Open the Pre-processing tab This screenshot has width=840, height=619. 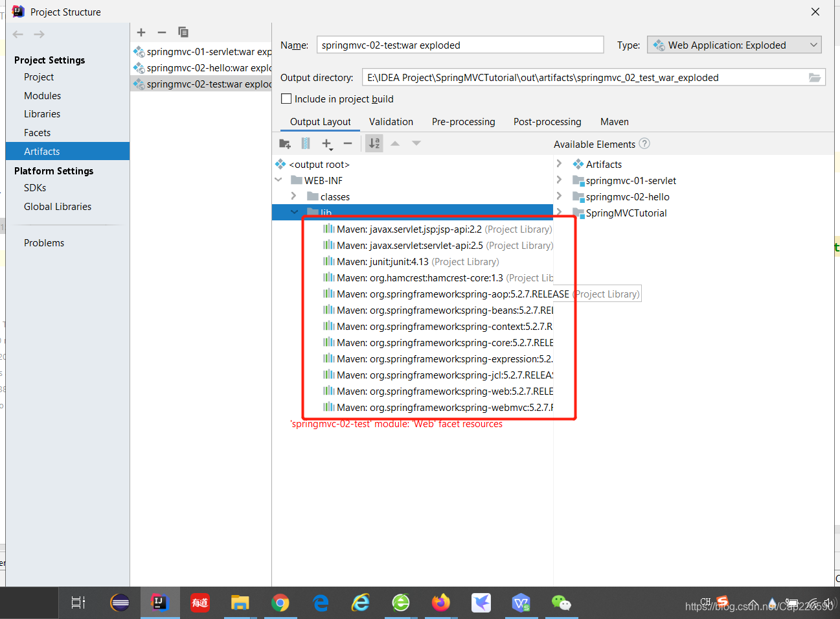464,122
